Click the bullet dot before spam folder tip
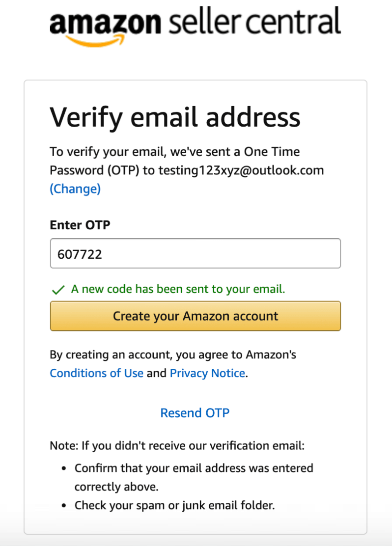The height and width of the screenshot is (546, 392). [64, 505]
